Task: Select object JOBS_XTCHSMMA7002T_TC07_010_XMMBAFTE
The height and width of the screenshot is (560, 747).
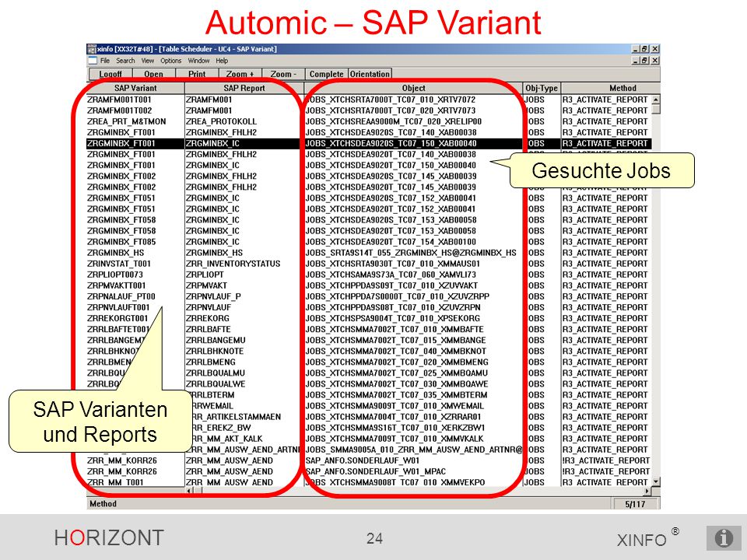Action: click(x=395, y=330)
